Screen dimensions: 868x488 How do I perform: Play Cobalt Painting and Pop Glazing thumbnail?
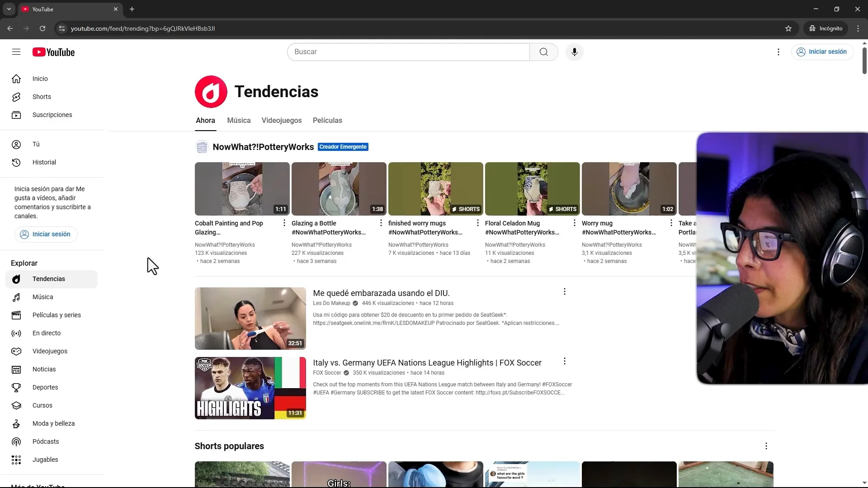click(x=242, y=189)
